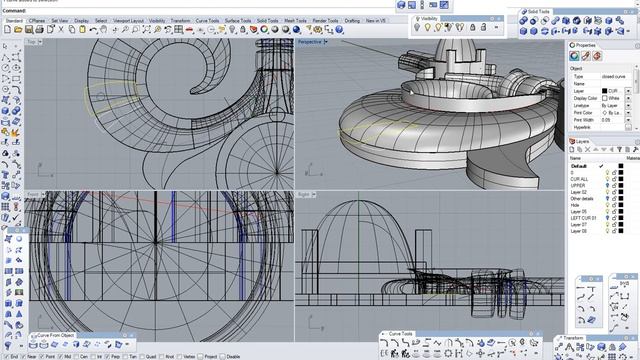The image size is (640, 360).
Task: Switch to the Set View toolbar tab
Action: coord(60,20)
